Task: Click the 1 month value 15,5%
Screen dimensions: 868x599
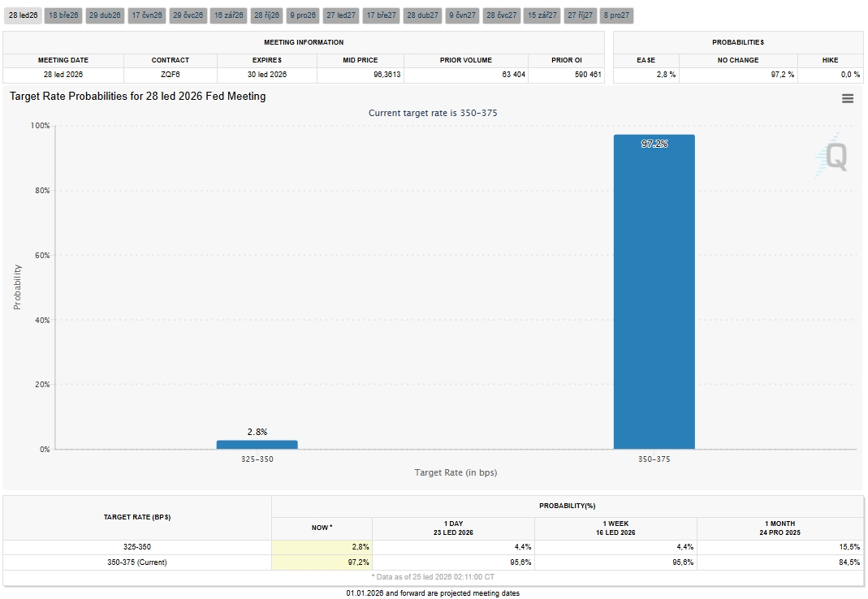Action: pos(850,547)
